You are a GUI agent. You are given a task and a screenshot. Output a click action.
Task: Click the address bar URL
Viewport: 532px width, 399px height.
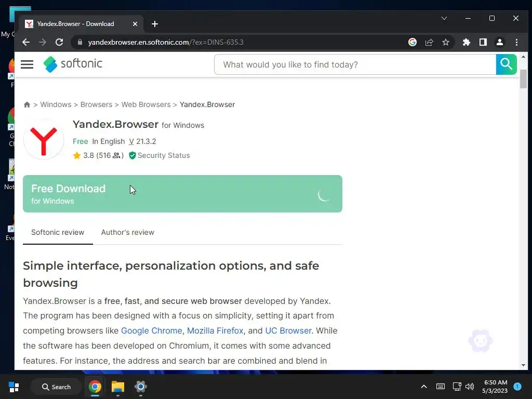166,42
